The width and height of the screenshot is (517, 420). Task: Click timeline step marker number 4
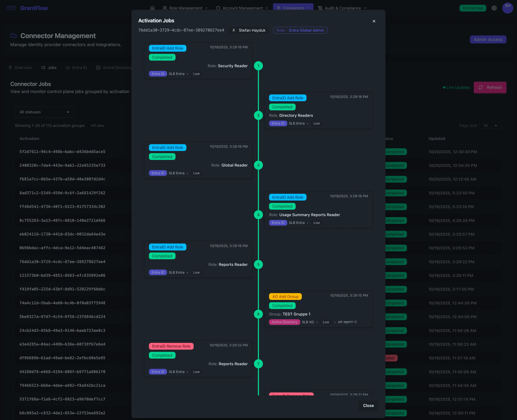coord(258,215)
